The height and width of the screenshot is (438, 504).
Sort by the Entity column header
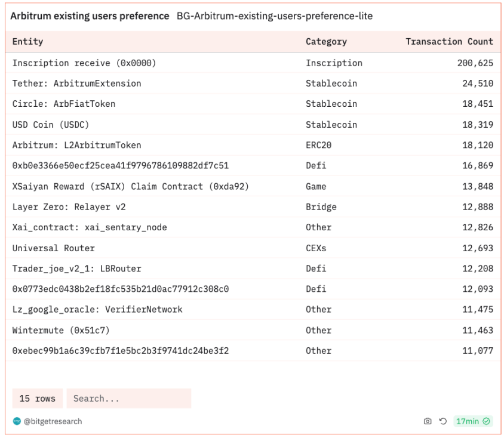coord(27,42)
